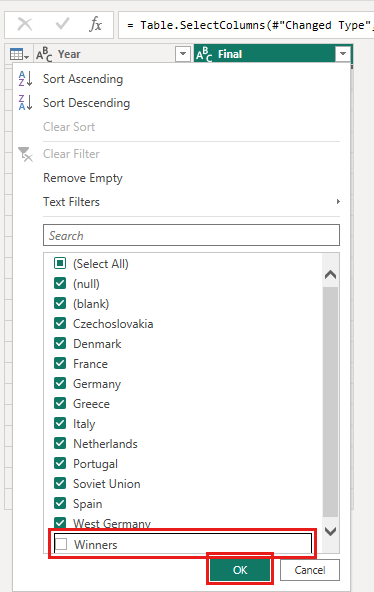Image resolution: width=374 pixels, height=592 pixels.
Task: Open the table menu icon beside Year
Action: click(19, 54)
